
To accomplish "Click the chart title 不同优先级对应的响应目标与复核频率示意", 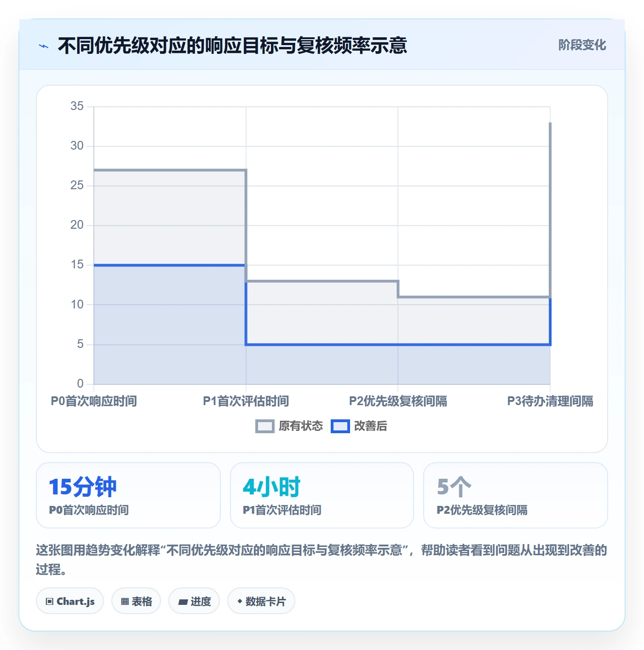I will [x=232, y=46].
